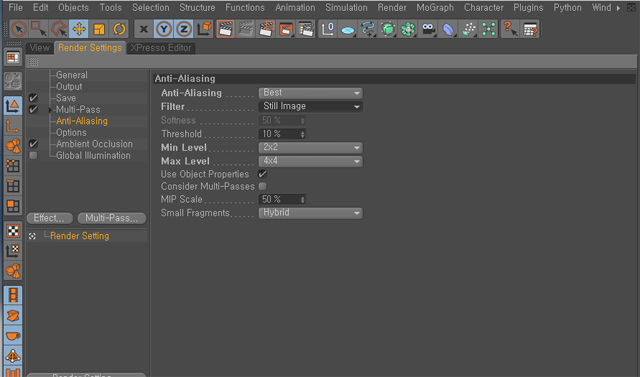640x377 pixels.
Task: Toggle the Ambient Occlusion checkbox
Action: click(x=33, y=144)
